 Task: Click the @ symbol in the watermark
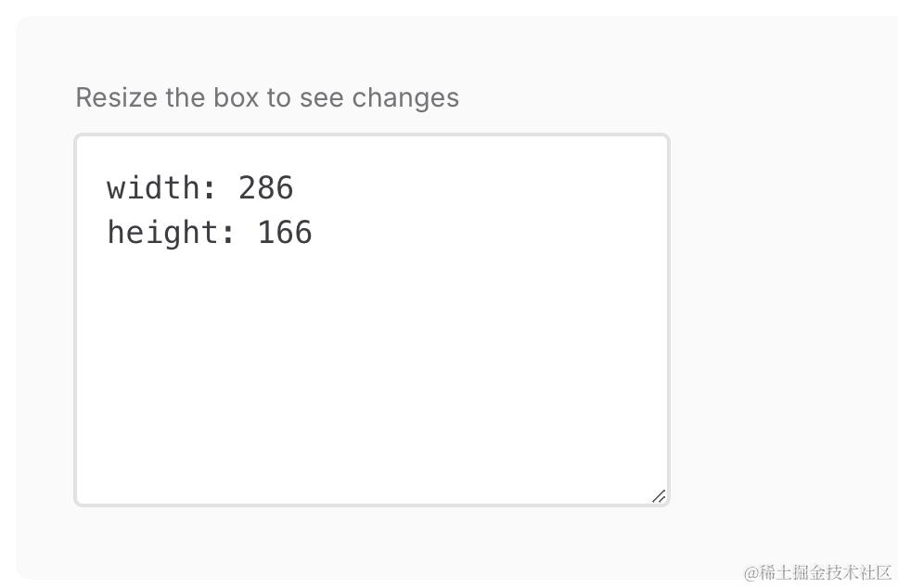click(x=751, y=572)
